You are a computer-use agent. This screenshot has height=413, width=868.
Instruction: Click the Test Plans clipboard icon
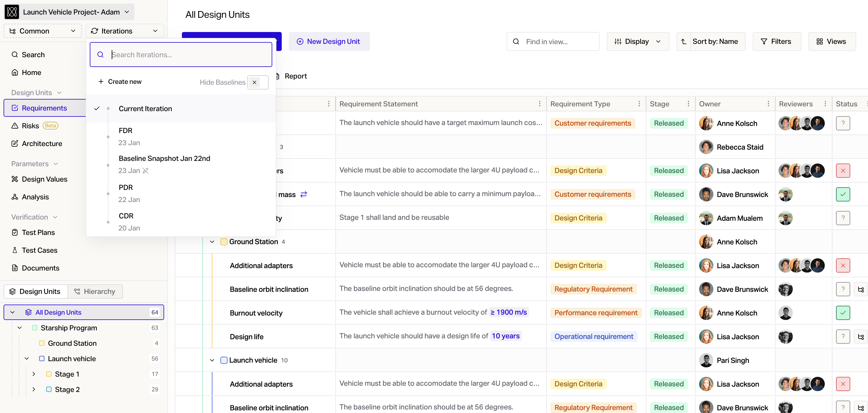(x=15, y=233)
